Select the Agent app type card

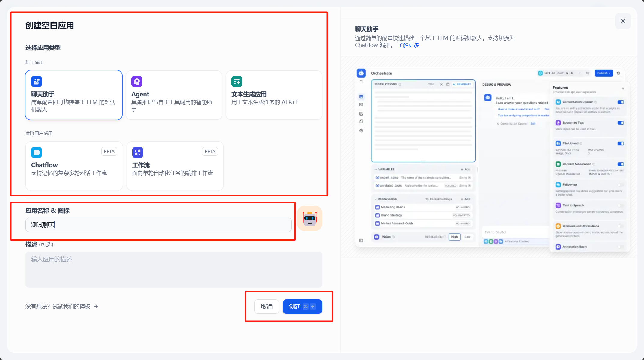(x=174, y=102)
